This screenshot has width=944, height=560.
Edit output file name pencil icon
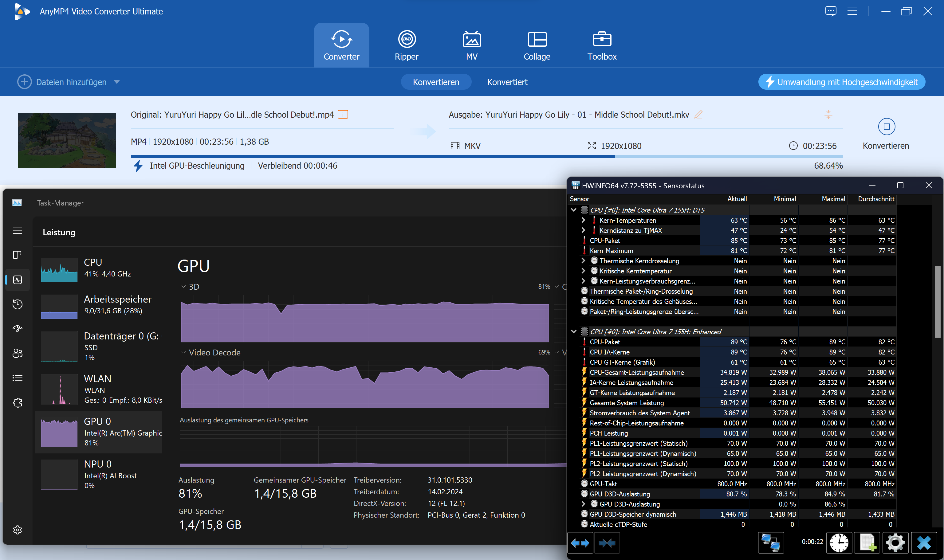tap(698, 114)
